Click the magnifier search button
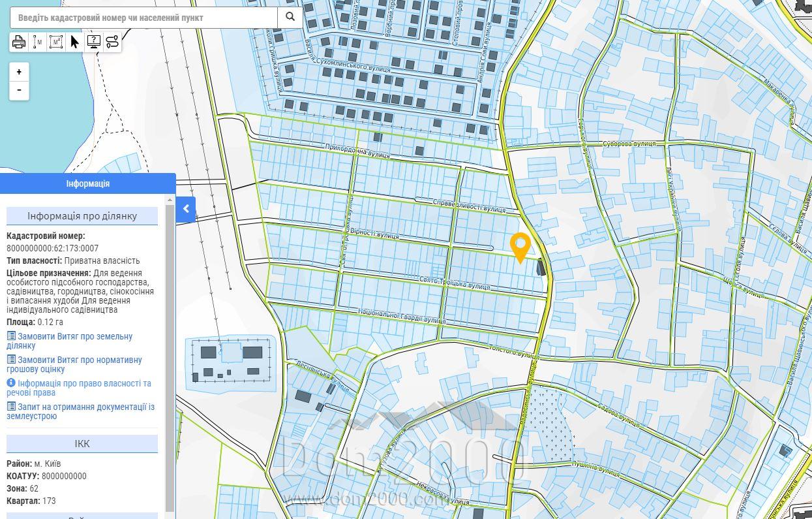812x519 pixels. click(x=290, y=18)
